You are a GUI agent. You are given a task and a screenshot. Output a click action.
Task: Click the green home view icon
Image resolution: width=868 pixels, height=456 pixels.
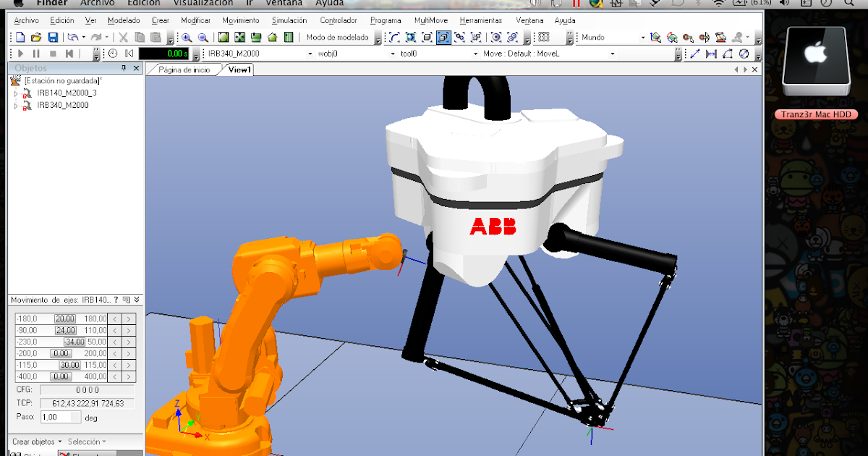point(272,37)
